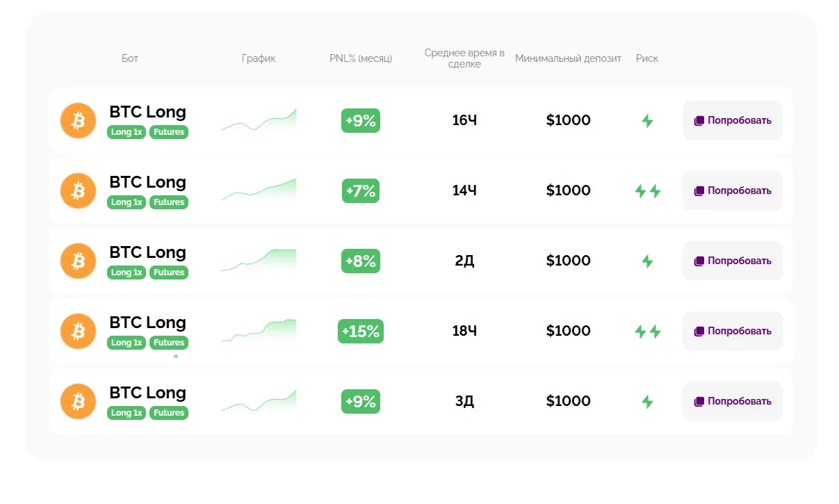Click the Bitcoin icon in the +8% row

click(x=78, y=261)
